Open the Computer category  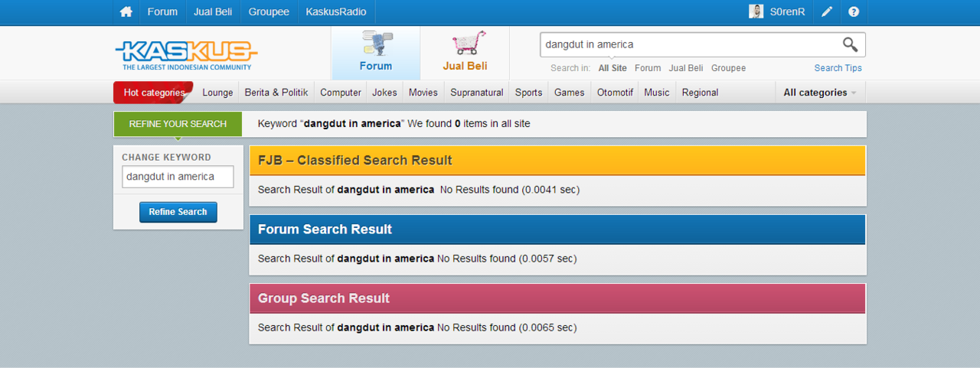(x=341, y=93)
